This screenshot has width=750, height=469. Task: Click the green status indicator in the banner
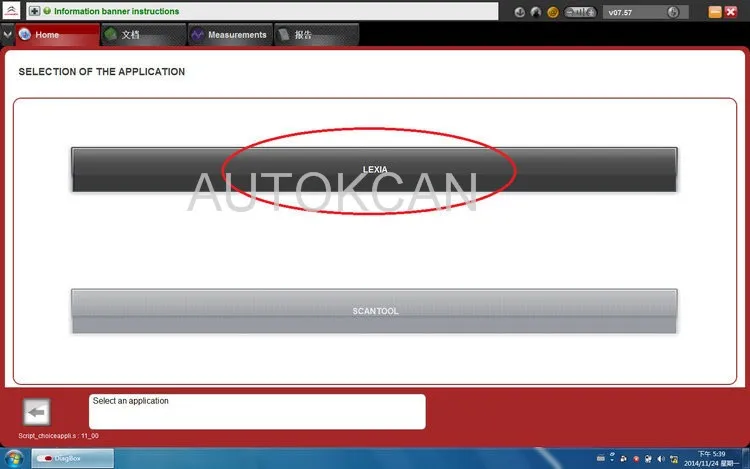(47, 11)
